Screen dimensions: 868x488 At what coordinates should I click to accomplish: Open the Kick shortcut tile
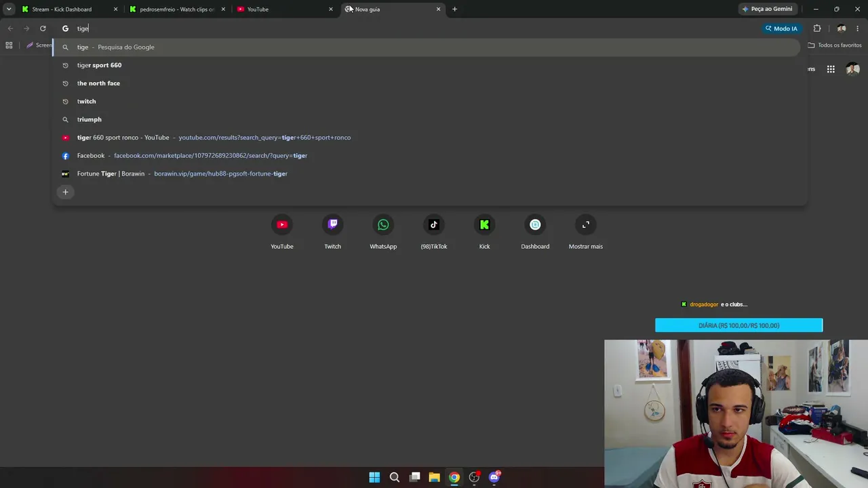pos(484,232)
